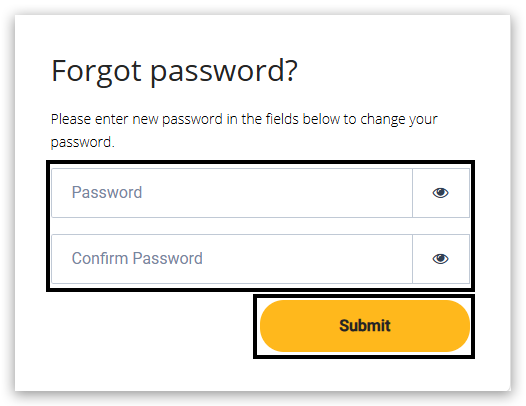The height and width of the screenshot is (406, 526).
Task: Reveal the new password using its eye icon
Action: 440,193
